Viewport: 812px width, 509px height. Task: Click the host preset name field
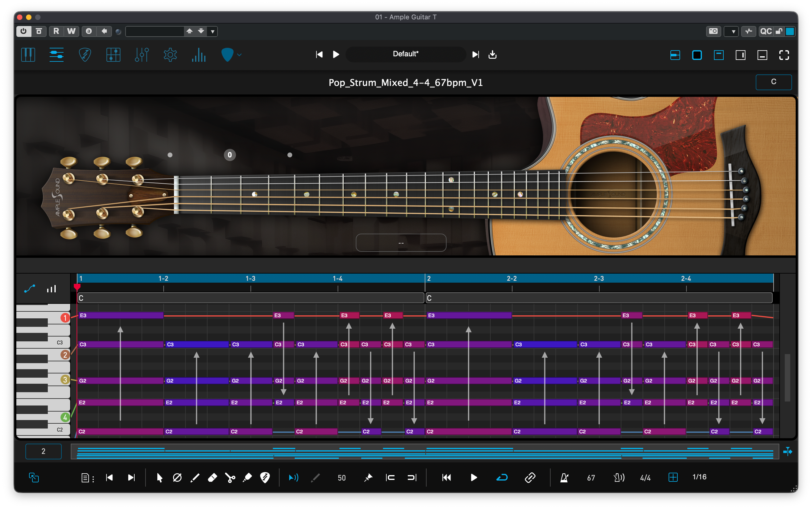(155, 31)
